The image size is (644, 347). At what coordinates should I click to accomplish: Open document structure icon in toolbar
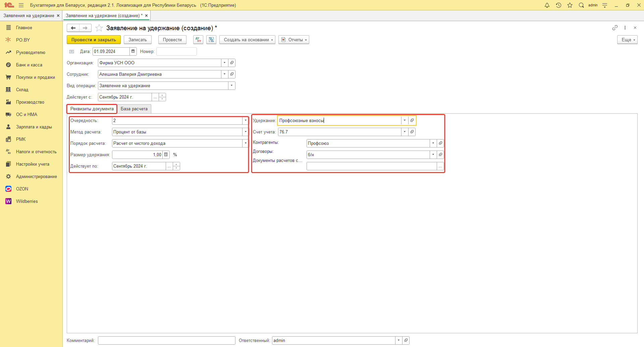pyautogui.click(x=211, y=40)
